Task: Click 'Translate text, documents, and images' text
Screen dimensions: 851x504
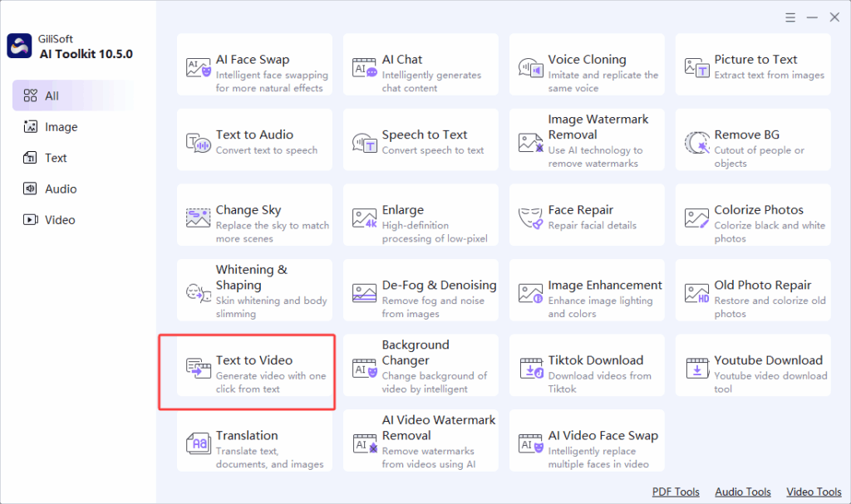Action: (x=270, y=458)
